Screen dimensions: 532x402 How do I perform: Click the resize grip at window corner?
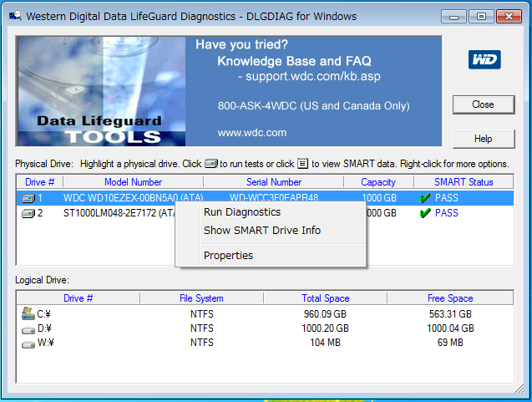point(519,389)
